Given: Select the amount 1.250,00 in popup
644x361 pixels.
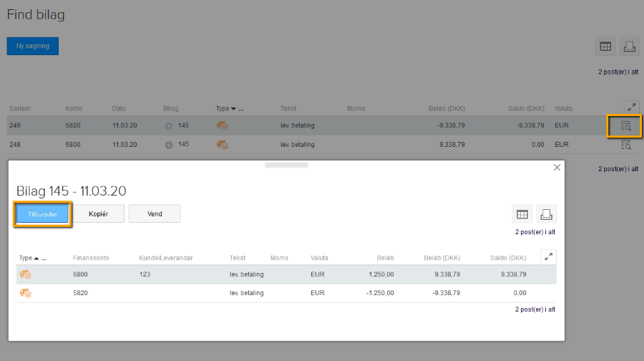Looking at the screenshot, I should [381, 274].
